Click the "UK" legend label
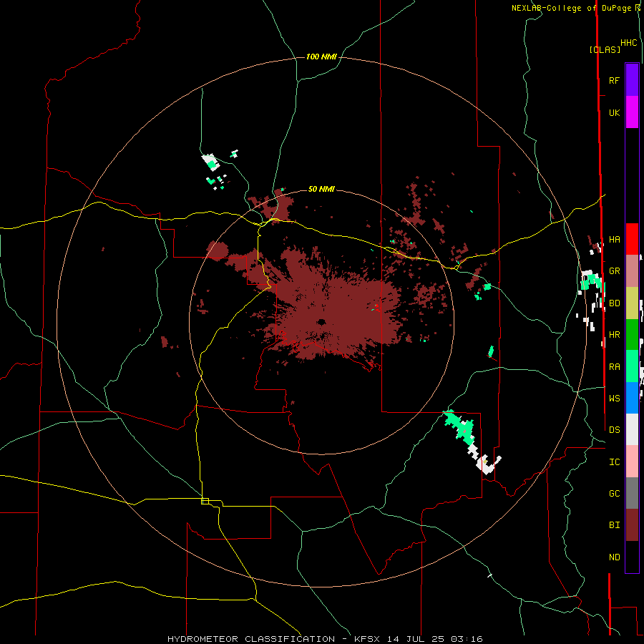Screen dimensions: 644x644 pyautogui.click(x=614, y=113)
